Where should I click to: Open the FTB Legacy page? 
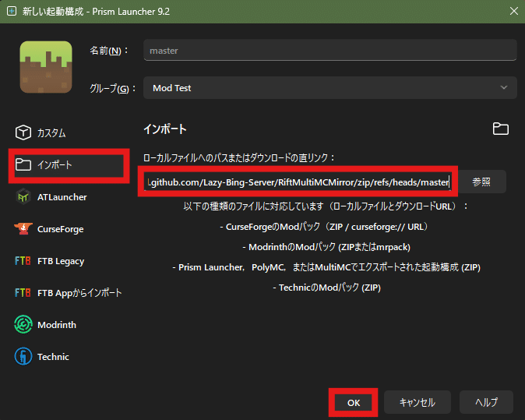[69, 260]
